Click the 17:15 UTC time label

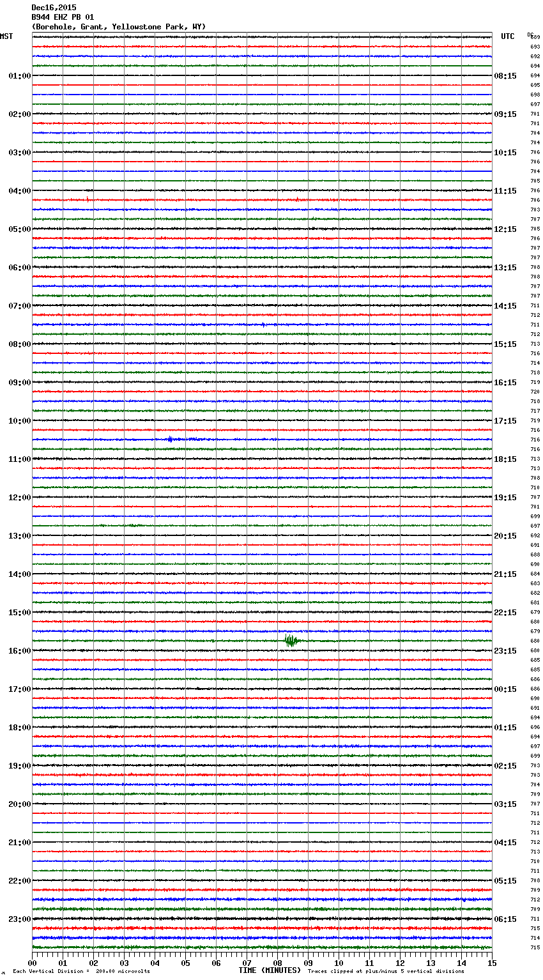(505, 421)
